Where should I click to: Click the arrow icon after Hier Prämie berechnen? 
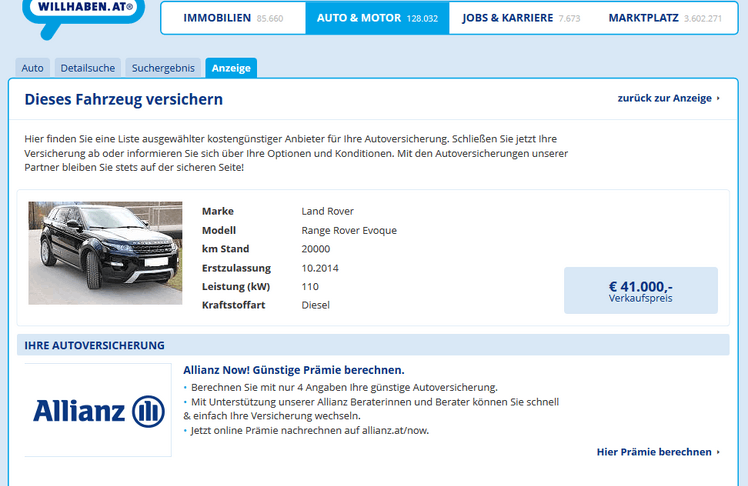[718, 452]
